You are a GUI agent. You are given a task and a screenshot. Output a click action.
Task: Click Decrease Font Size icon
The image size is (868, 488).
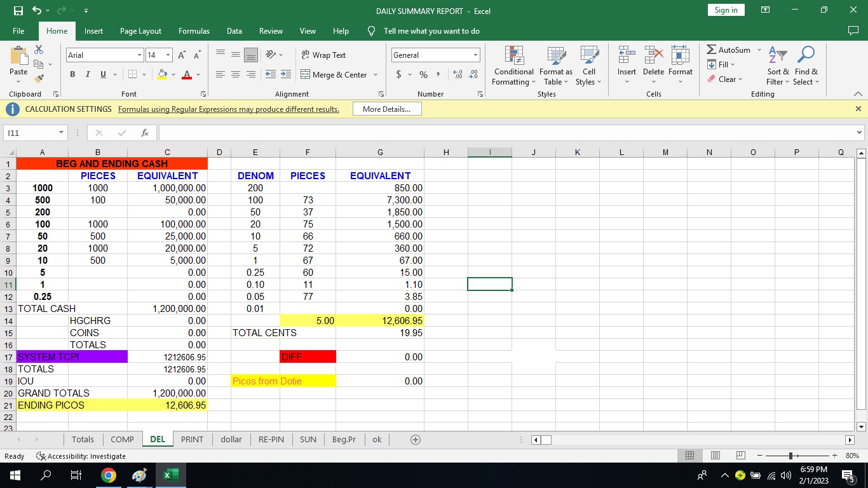197,55
